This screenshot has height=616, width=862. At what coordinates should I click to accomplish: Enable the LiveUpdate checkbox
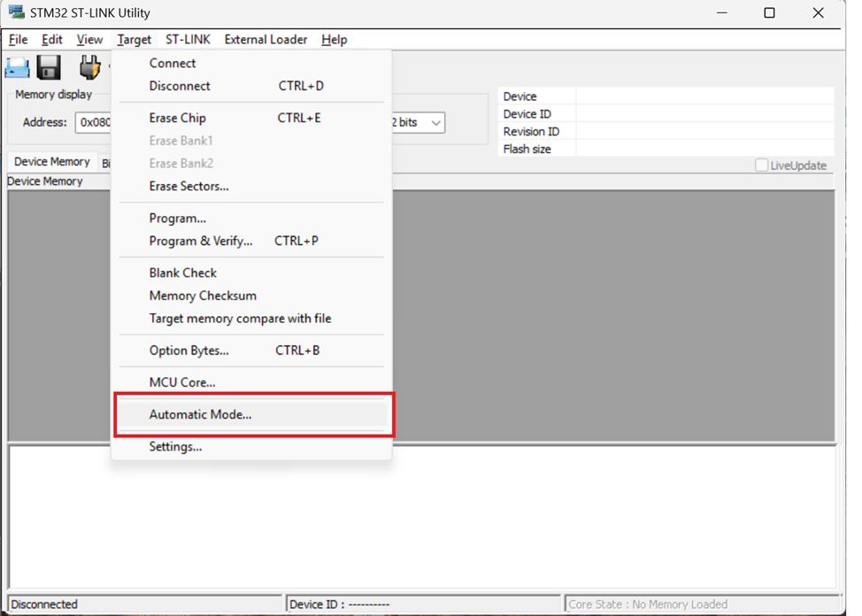click(x=761, y=166)
